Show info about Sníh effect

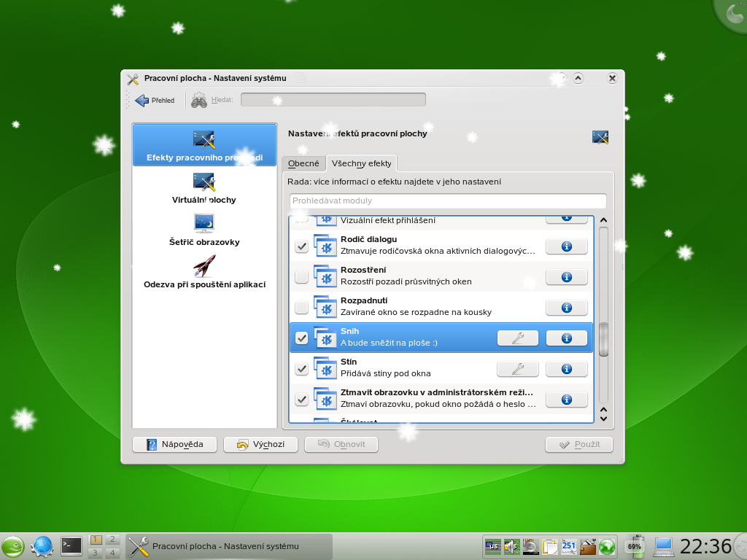[x=566, y=338]
